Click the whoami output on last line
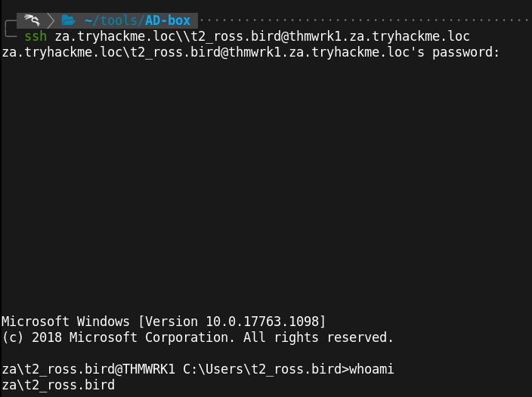 pyautogui.click(x=57, y=385)
